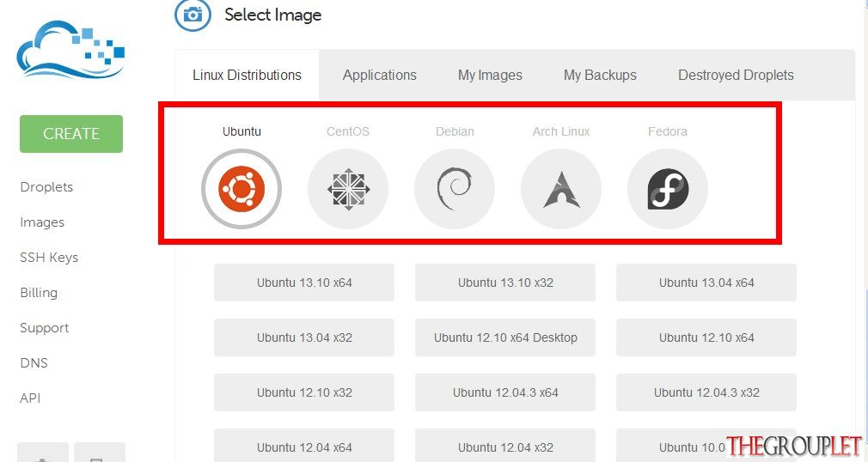The width and height of the screenshot is (868, 462).
Task: Click the Debian label text
Action: 455,131
